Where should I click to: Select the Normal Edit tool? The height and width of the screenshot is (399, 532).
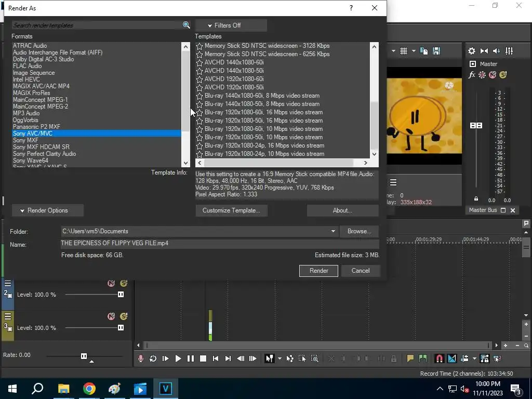tap(270, 358)
